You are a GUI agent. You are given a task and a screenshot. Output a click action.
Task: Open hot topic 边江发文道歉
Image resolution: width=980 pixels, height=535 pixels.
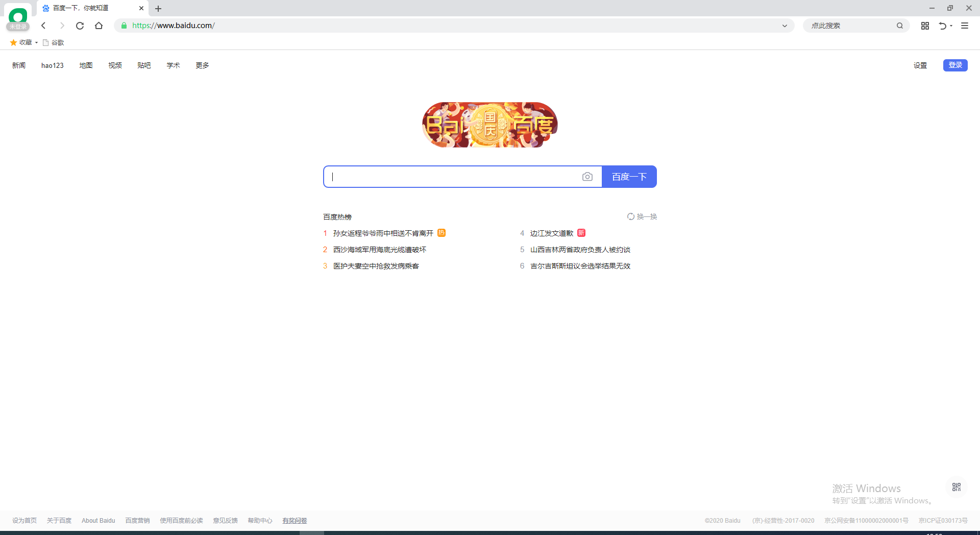click(551, 233)
